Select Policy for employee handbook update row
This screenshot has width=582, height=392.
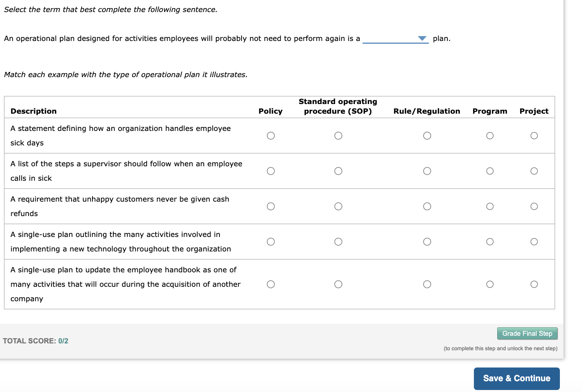(x=271, y=284)
